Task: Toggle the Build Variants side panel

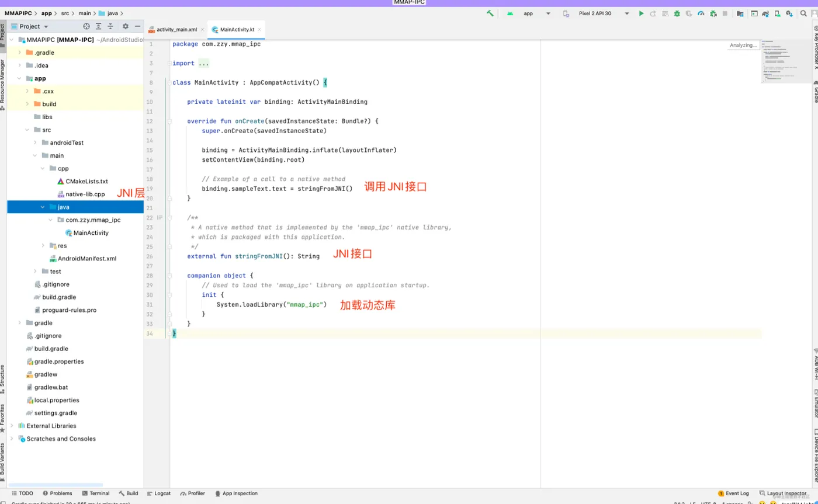Action: (x=3, y=463)
